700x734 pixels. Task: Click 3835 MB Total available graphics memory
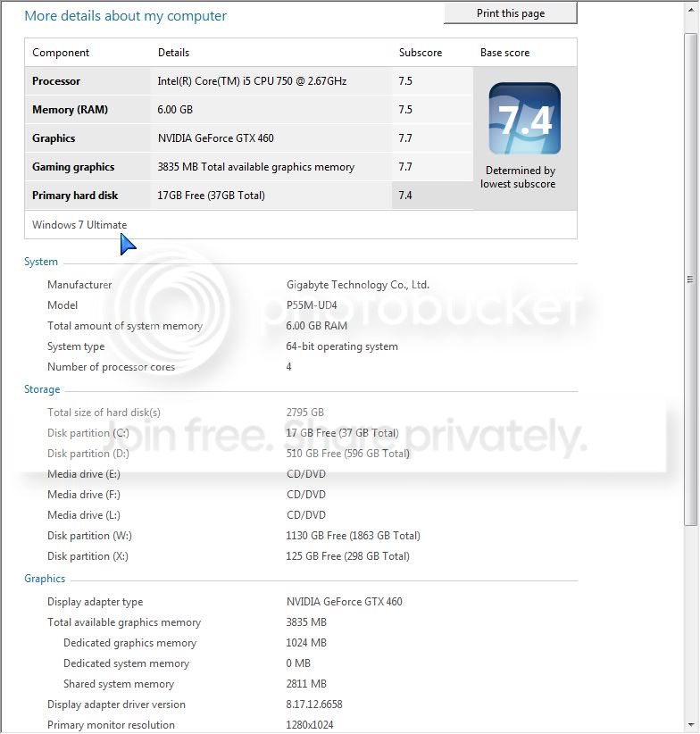(x=256, y=167)
